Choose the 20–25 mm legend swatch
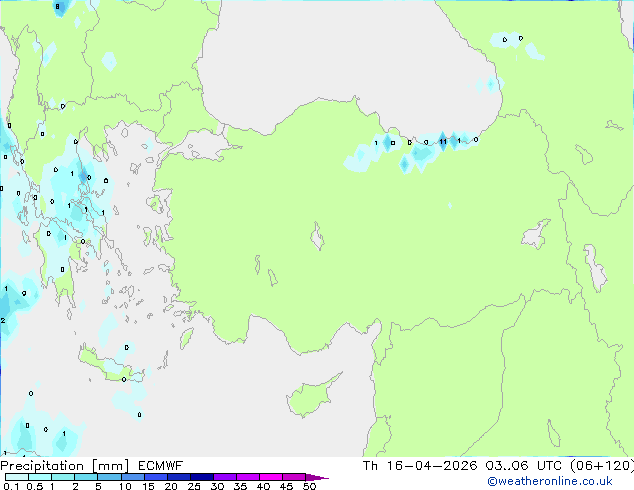 pyautogui.click(x=179, y=477)
